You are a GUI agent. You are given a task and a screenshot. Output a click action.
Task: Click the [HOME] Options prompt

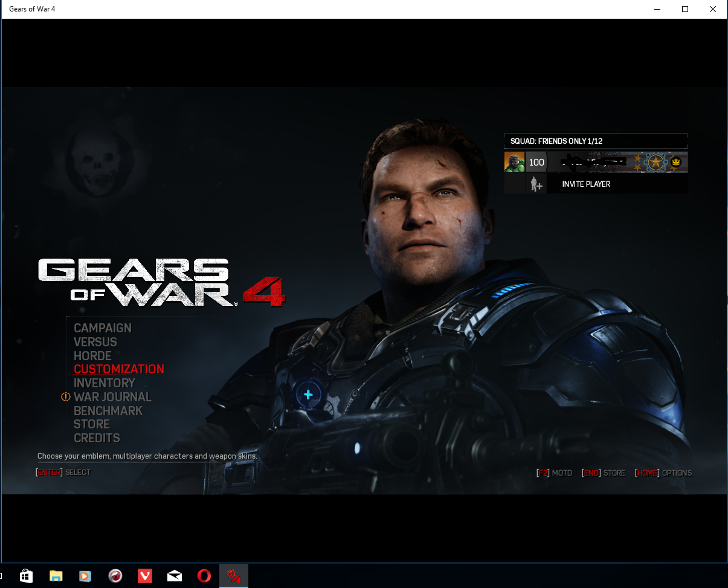(663, 473)
